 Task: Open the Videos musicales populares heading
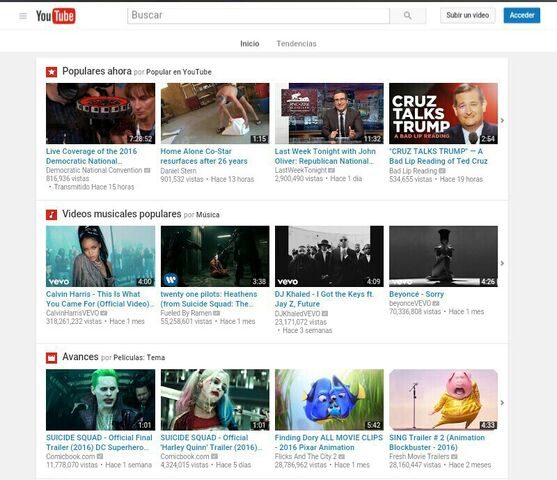coord(122,214)
